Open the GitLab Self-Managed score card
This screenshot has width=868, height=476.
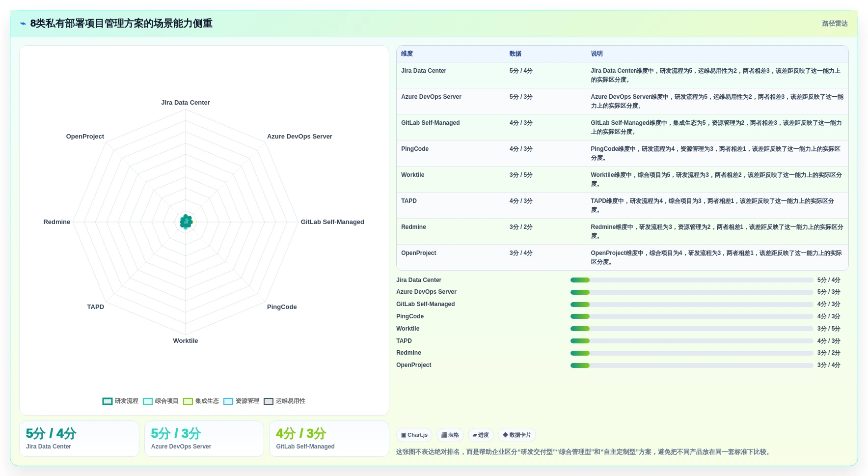(x=329, y=439)
